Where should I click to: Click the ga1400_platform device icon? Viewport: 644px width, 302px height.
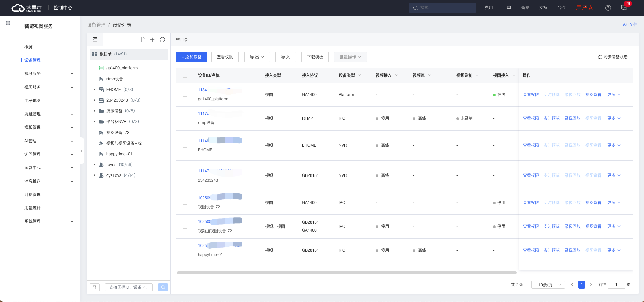(x=101, y=68)
